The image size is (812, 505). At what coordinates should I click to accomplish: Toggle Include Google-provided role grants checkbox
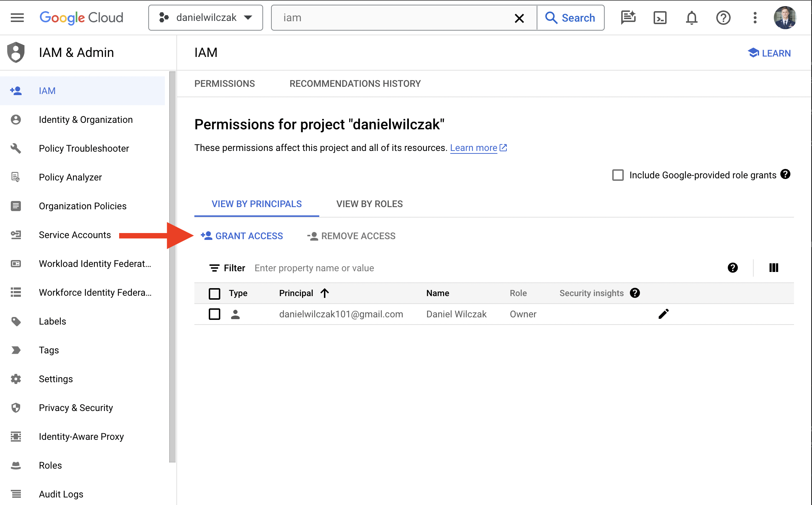coord(618,175)
